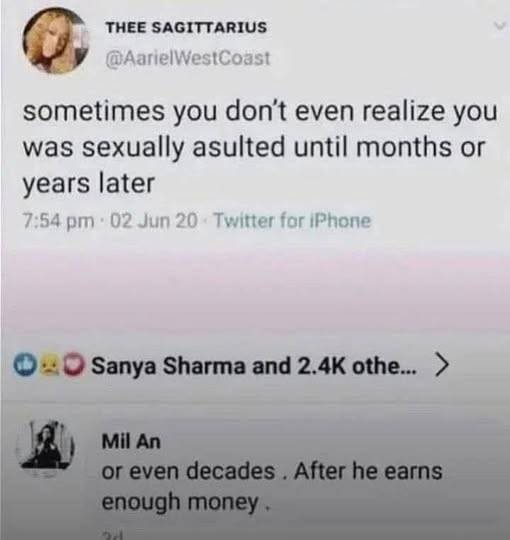Open commenter name Mil An
The height and width of the screenshot is (540, 510).
(131, 442)
